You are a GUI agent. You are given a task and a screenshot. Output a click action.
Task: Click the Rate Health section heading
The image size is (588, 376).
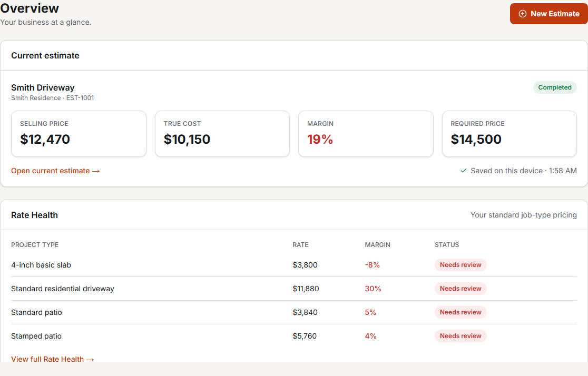pyautogui.click(x=34, y=215)
